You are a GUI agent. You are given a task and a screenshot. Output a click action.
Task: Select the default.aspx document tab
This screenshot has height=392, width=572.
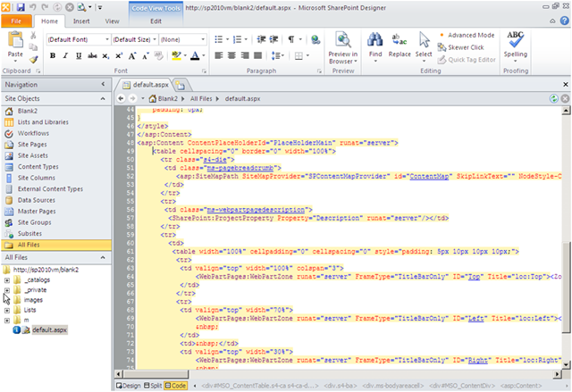[146, 85]
